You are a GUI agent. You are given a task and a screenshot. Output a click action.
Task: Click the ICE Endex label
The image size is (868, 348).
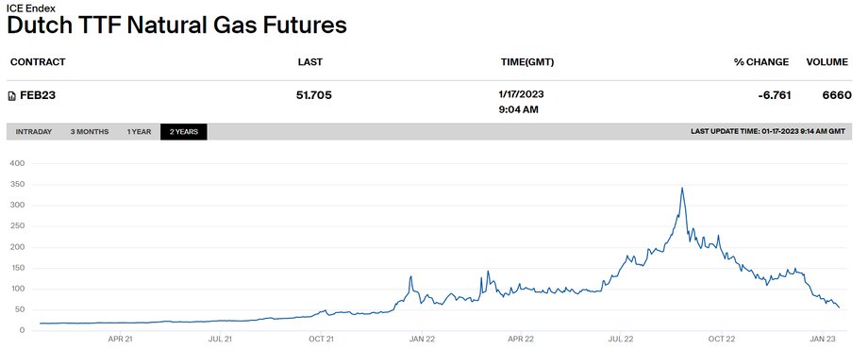31,8
